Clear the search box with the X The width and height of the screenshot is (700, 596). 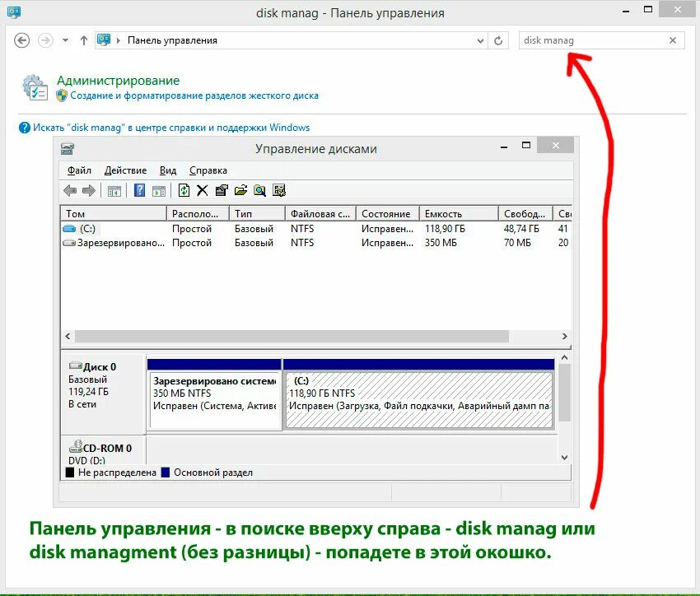click(673, 40)
